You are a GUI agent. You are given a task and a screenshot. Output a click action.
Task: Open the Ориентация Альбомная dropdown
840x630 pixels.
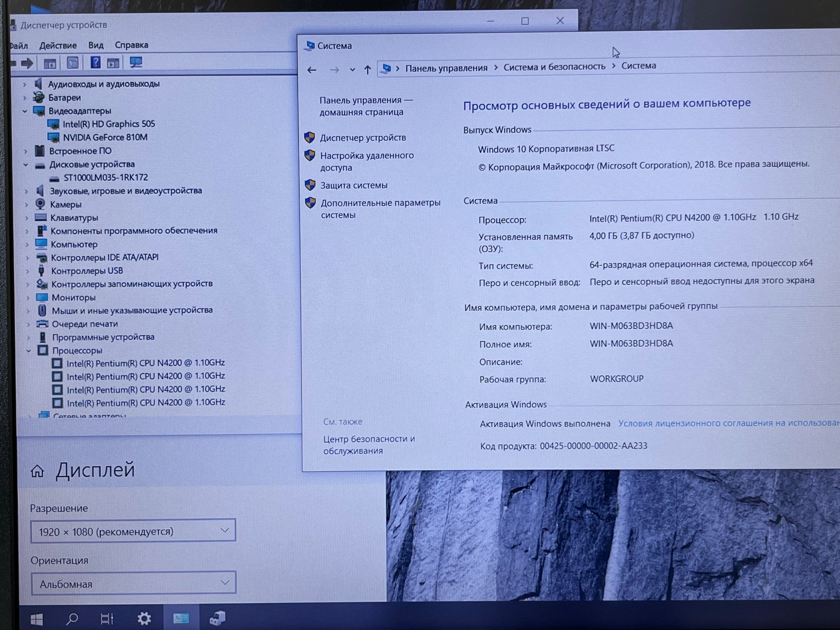[x=134, y=583]
